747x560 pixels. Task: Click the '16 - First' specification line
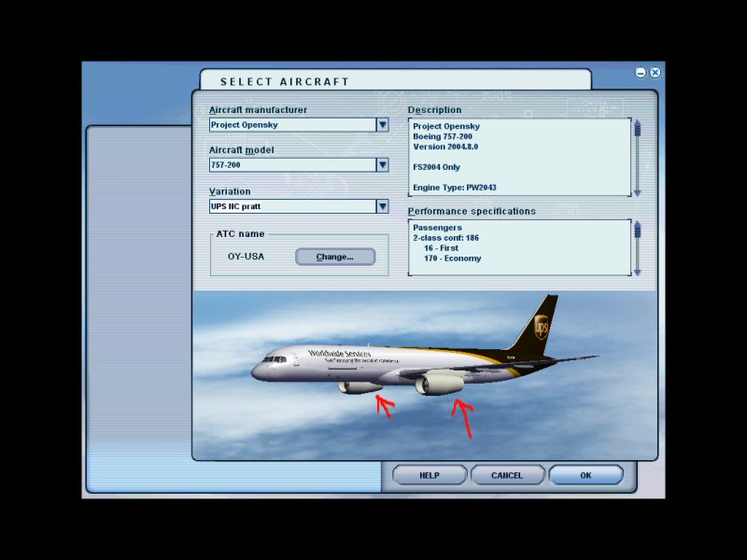coord(441,248)
